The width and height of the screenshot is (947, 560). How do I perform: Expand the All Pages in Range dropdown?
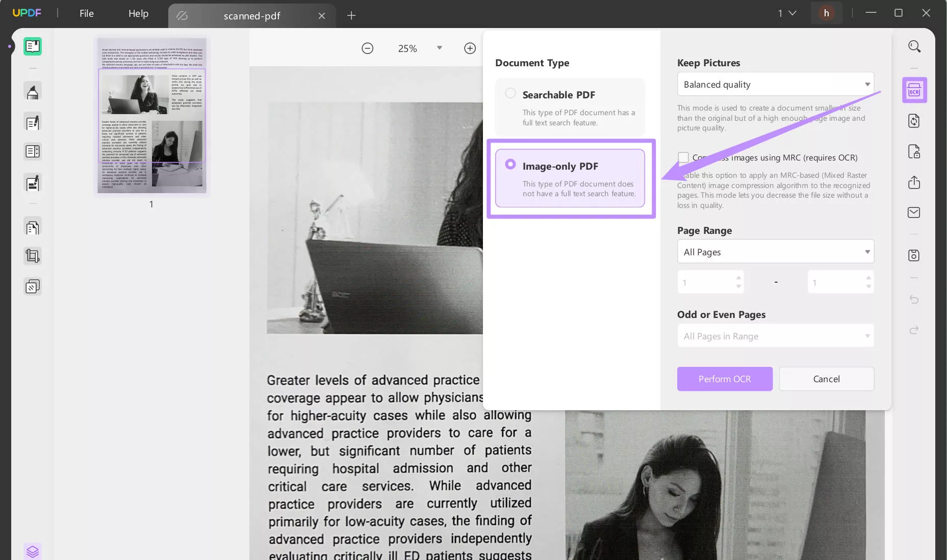(775, 336)
